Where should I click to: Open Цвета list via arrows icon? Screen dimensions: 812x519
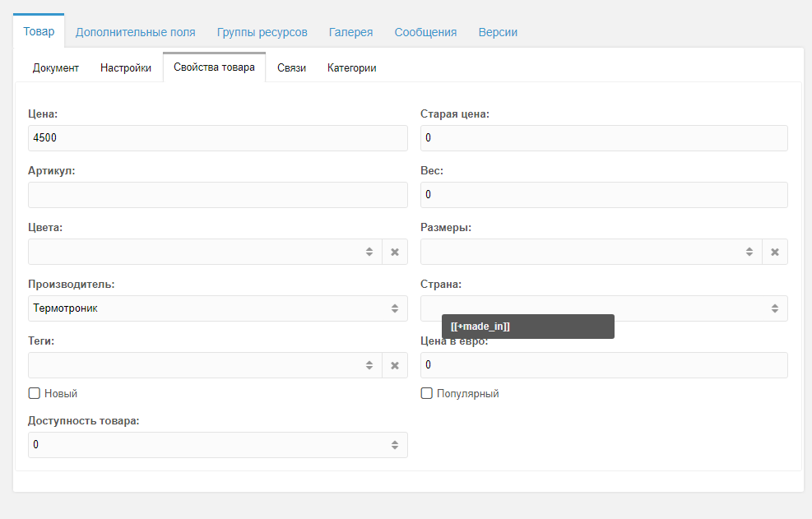(369, 252)
